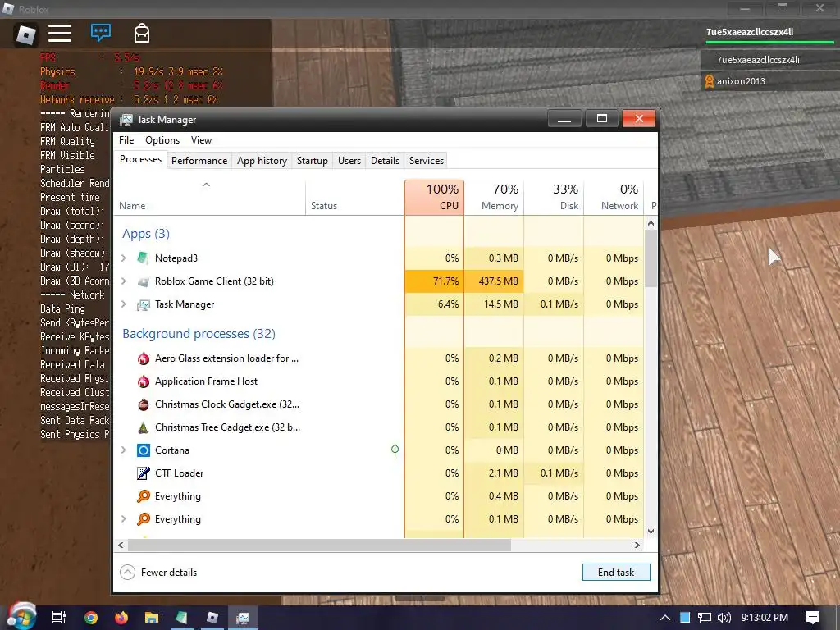Toggle the Roblox chat bubble icon
The height and width of the screenshot is (630, 840).
click(101, 33)
